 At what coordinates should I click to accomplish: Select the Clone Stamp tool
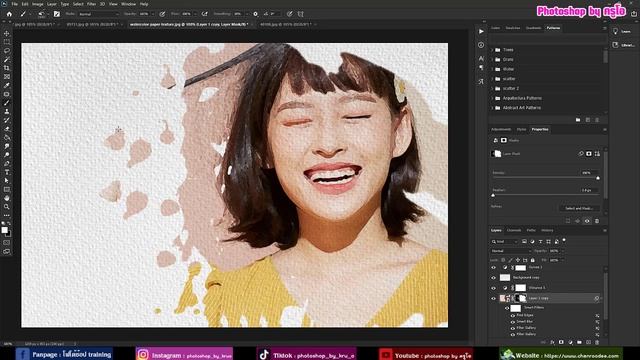tap(7, 111)
